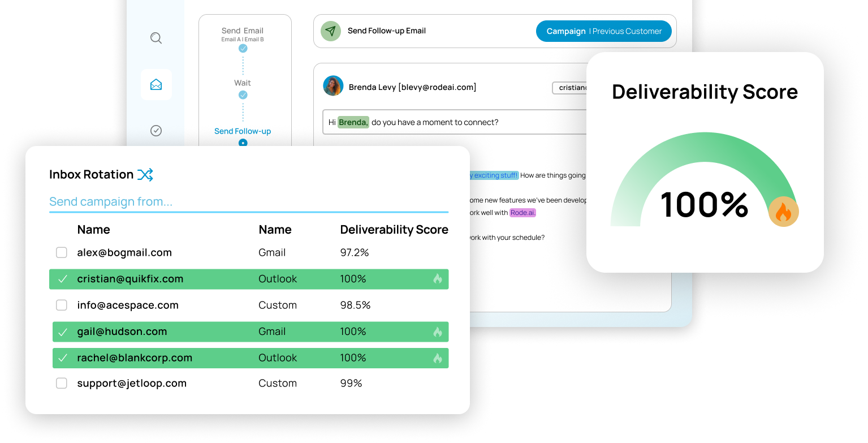The image size is (868, 443).
Task: Click the flame icon on Deliverability gauge
Action: (783, 213)
